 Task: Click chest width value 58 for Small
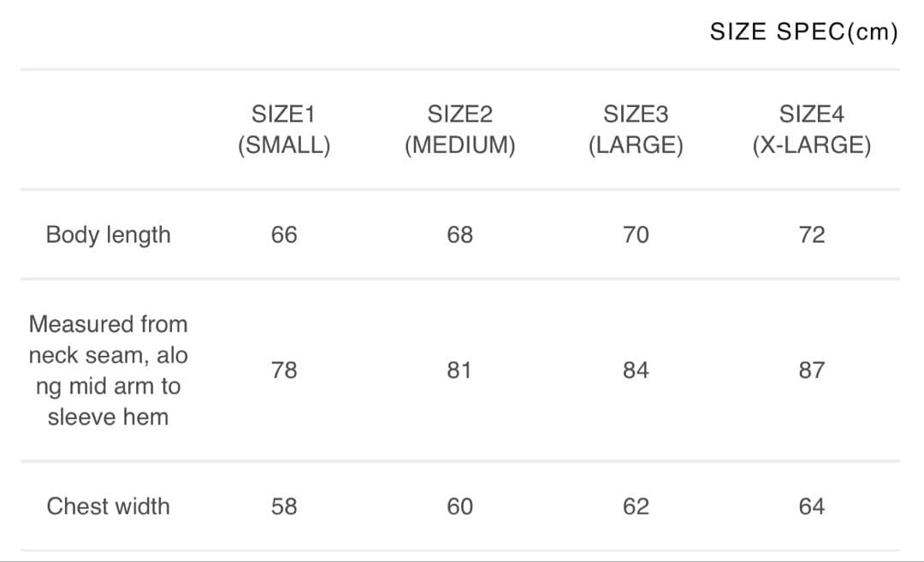pyautogui.click(x=284, y=506)
